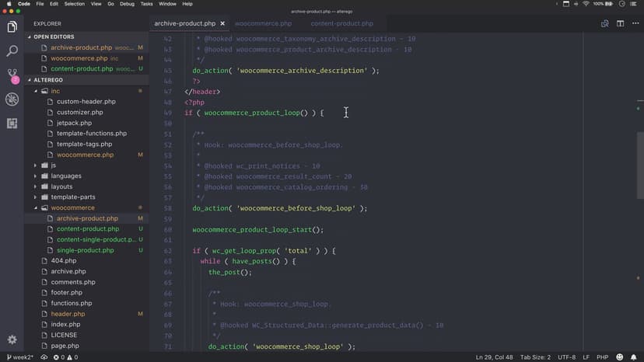Viewport: 644px width, 362px height.
Task: Open the editor More Actions ellipsis
Action: pos(635,23)
